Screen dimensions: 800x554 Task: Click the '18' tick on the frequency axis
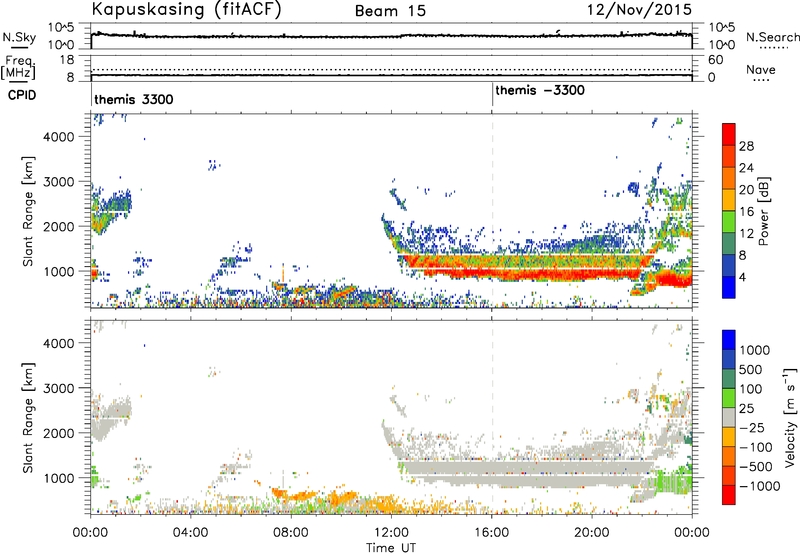click(x=66, y=60)
